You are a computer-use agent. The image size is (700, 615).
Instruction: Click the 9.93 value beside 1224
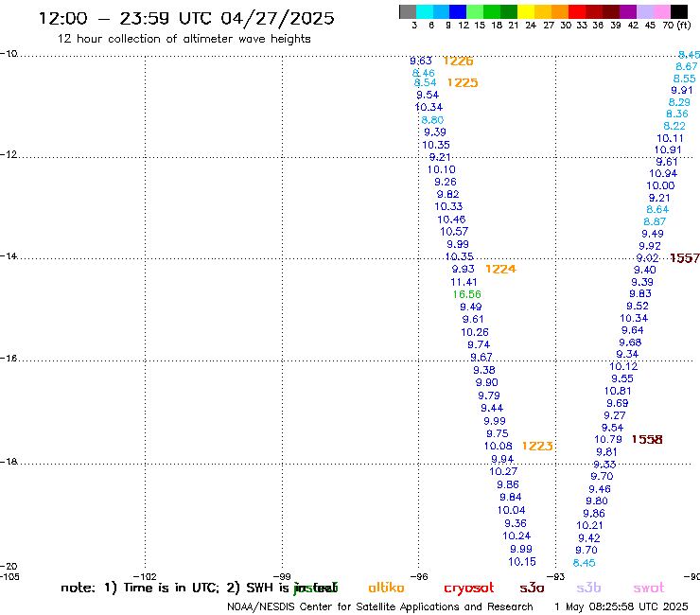tap(463, 270)
